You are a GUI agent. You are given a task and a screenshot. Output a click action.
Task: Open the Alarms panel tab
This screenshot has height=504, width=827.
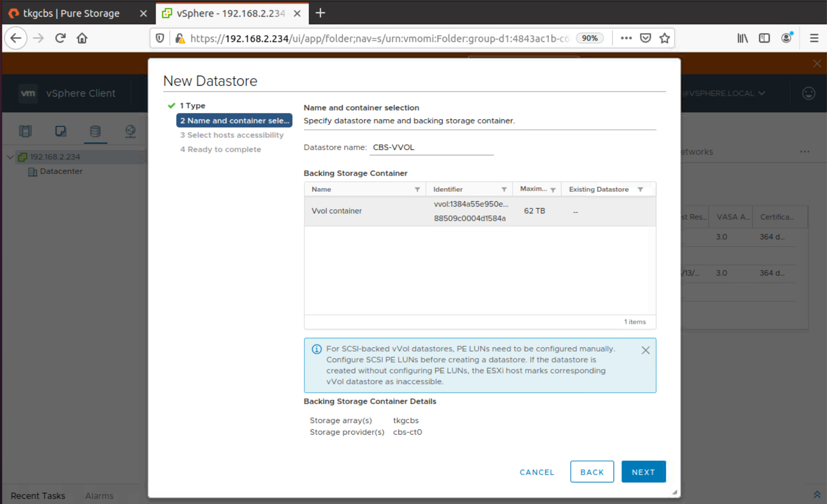(x=99, y=496)
